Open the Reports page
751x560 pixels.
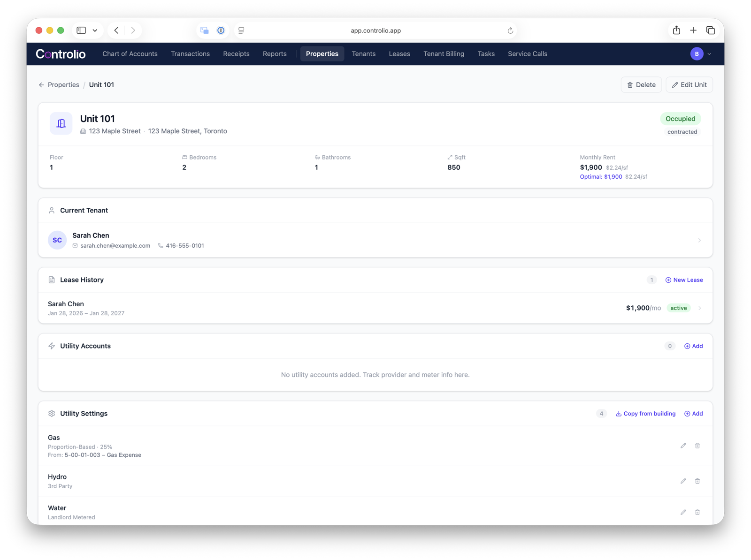275,54
